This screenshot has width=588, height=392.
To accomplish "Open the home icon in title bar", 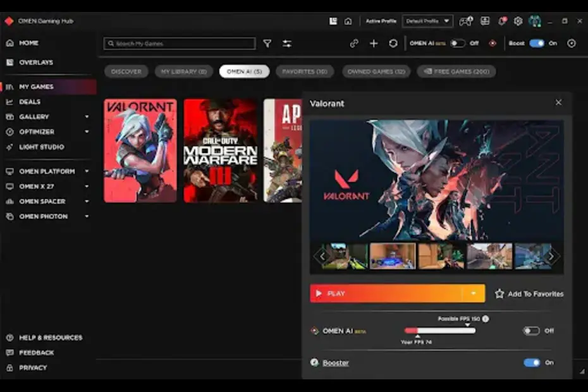I will (348, 21).
